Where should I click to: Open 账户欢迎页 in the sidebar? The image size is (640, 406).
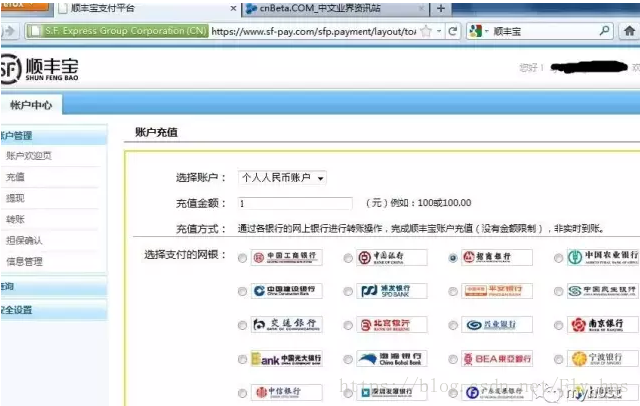29,155
